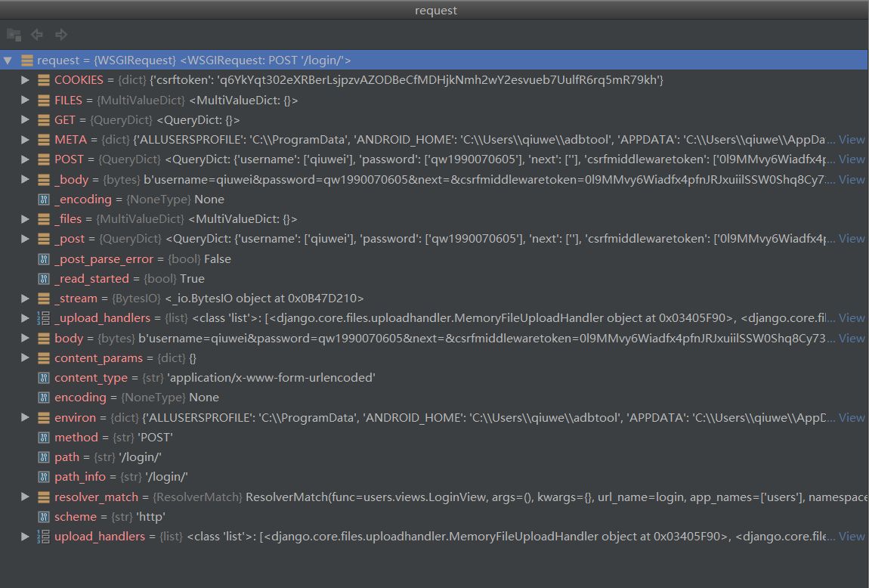This screenshot has height=588, width=869.
Task: Click the GET object icon
Action: click(44, 120)
